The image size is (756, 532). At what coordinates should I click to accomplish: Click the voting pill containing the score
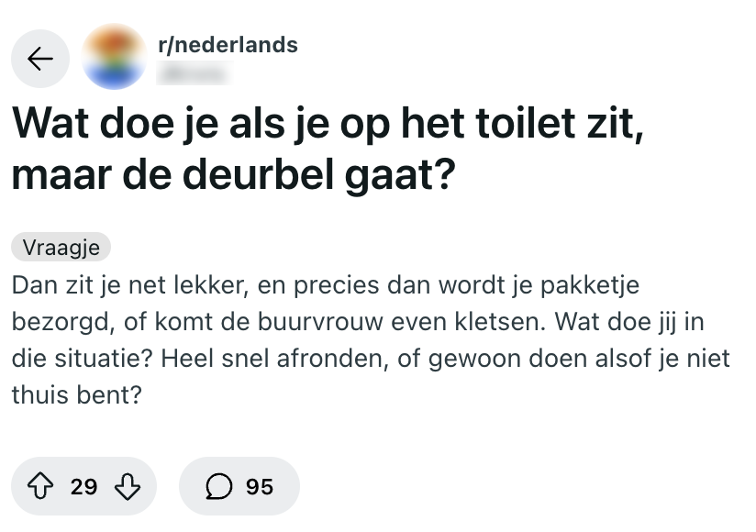point(83,486)
